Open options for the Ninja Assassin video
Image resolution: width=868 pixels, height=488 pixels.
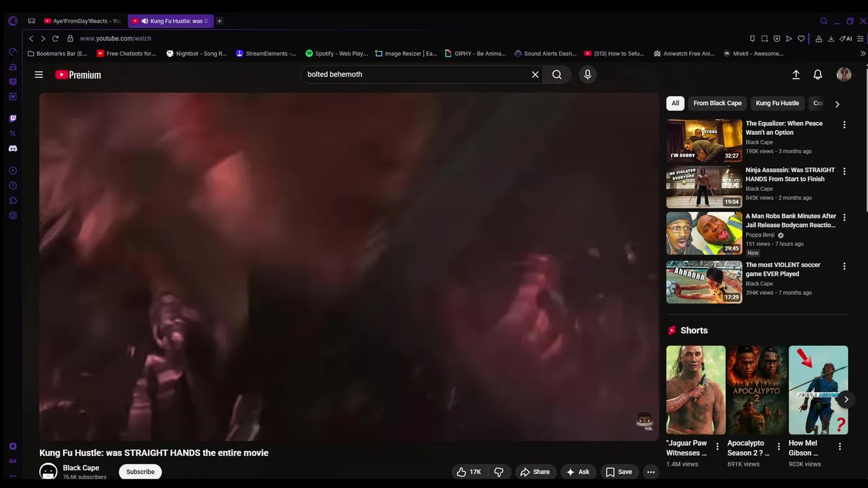844,171
